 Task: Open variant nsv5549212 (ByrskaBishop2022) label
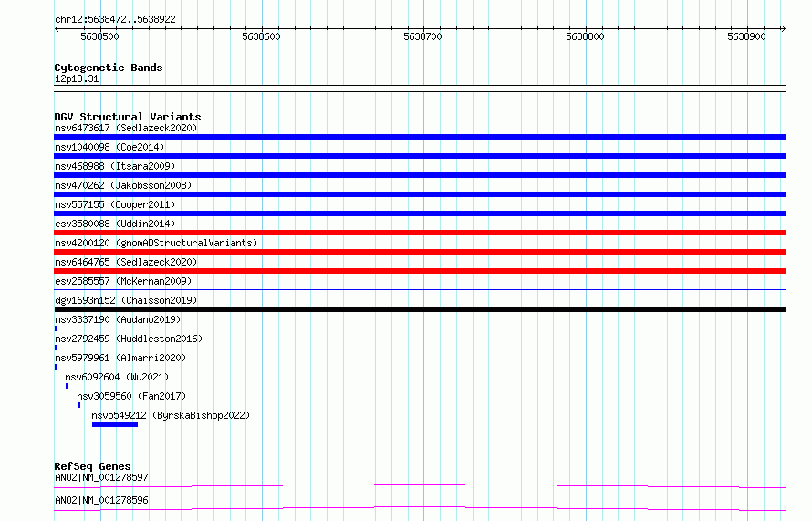[x=171, y=415]
